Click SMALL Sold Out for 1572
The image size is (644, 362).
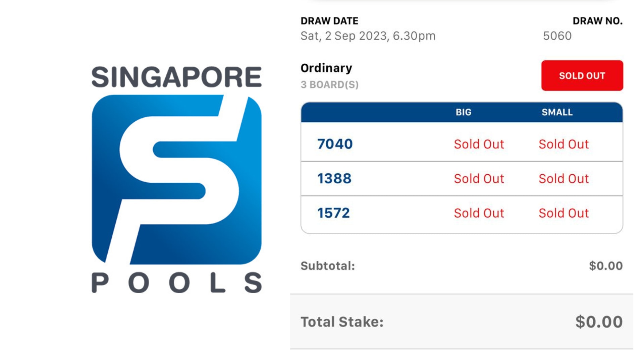point(564,213)
